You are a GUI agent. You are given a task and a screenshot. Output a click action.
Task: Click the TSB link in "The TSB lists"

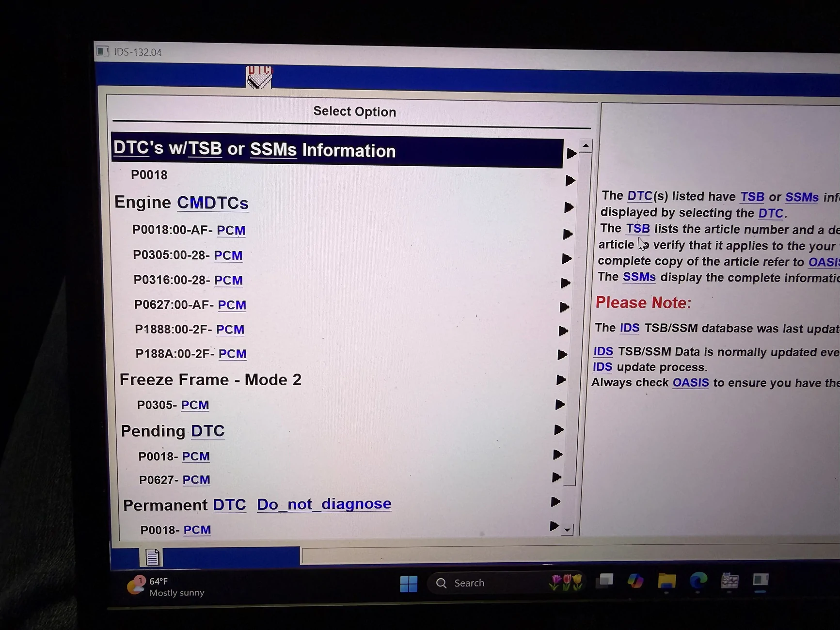pyautogui.click(x=638, y=229)
